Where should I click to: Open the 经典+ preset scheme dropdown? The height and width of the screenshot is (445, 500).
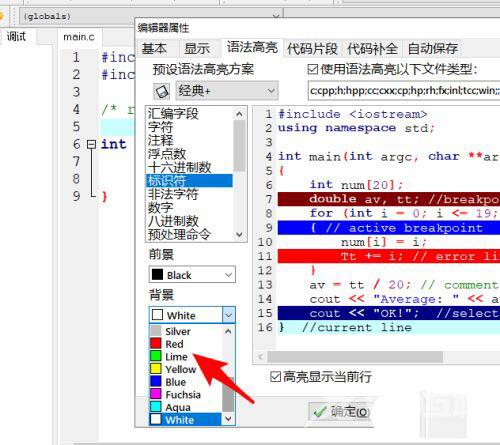tap(227, 90)
